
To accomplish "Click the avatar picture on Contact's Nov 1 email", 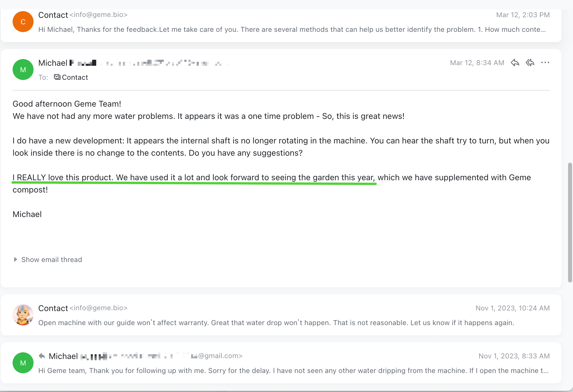I will pyautogui.click(x=23, y=315).
